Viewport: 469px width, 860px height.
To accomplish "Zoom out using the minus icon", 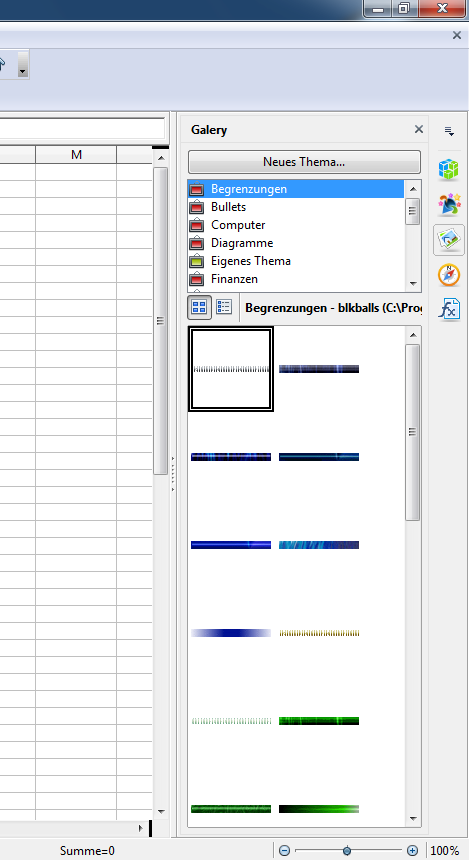I will coord(284,851).
